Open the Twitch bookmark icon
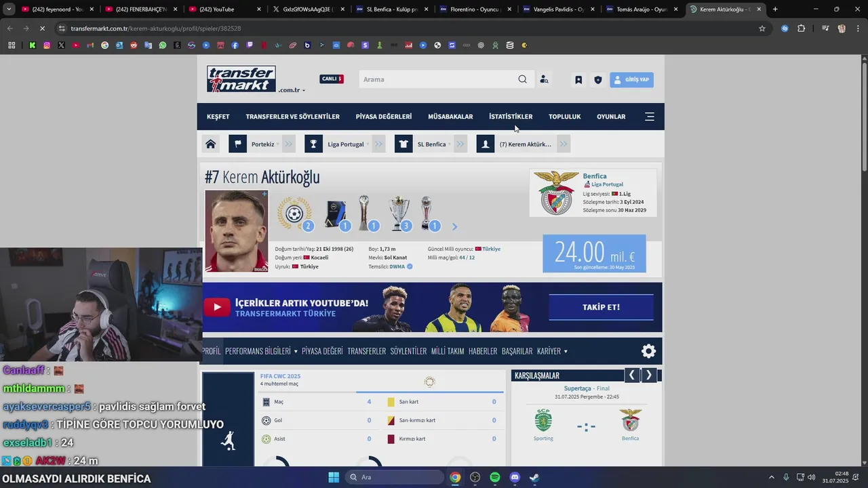 [x=250, y=45]
